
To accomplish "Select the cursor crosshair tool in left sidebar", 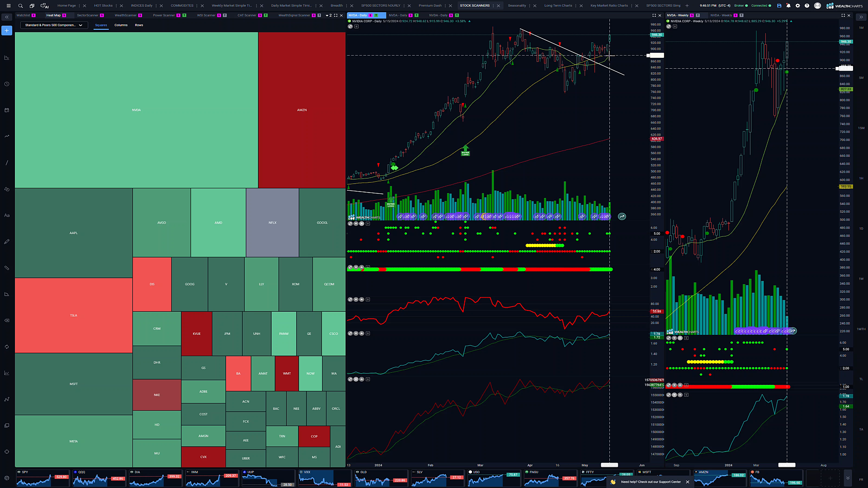I will coord(7,451).
